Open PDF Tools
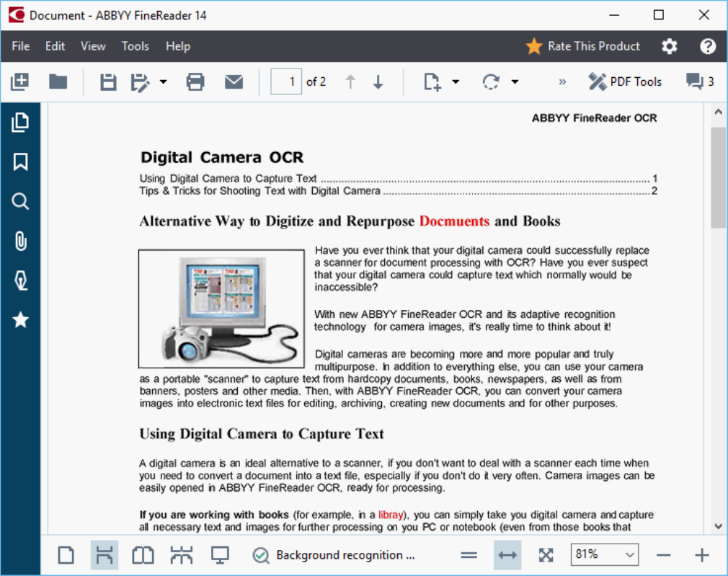The width and height of the screenshot is (728, 576). point(624,81)
